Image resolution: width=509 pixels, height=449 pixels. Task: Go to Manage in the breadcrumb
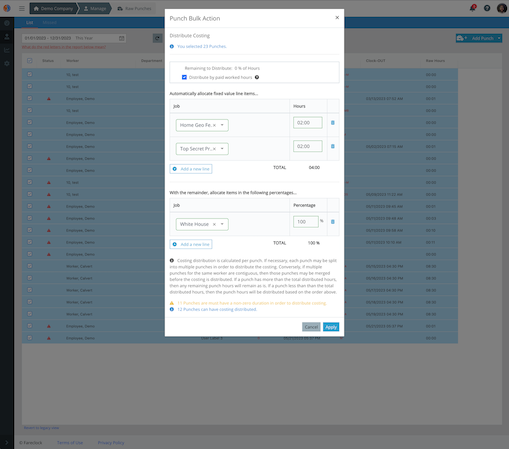tap(95, 9)
